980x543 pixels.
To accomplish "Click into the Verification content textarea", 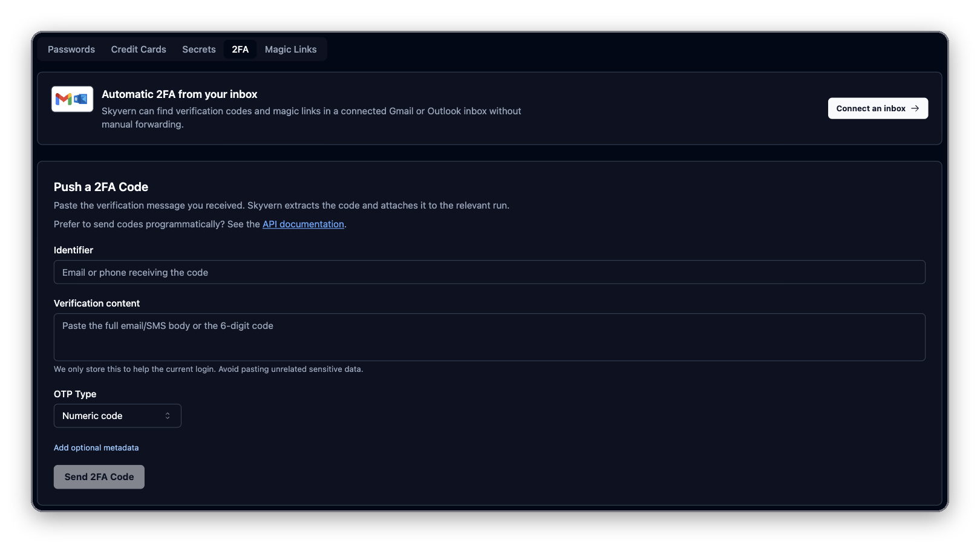I will (489, 337).
